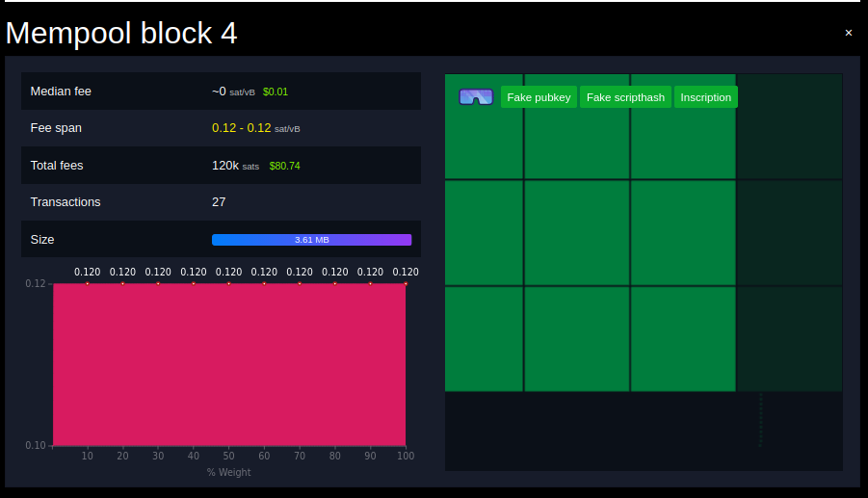Click the 0.12 - 0.12 fee span value
Viewport: 868px width, 498px height.
click(242, 128)
